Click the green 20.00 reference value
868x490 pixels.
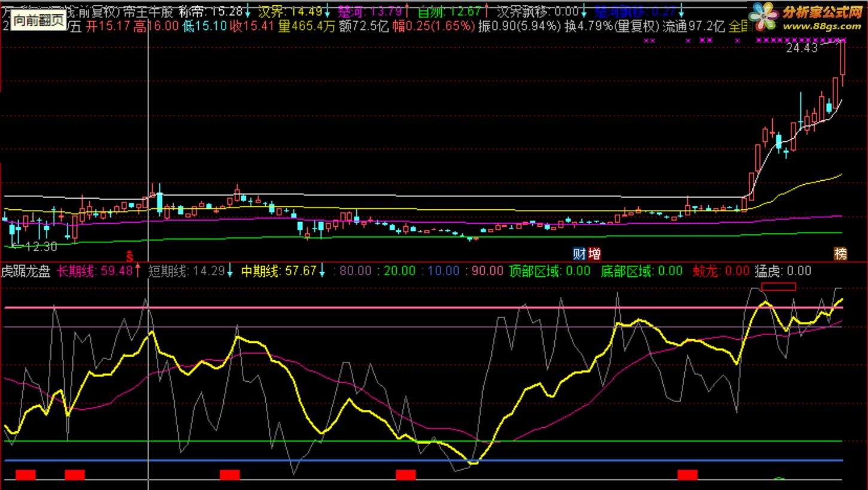[x=399, y=271]
